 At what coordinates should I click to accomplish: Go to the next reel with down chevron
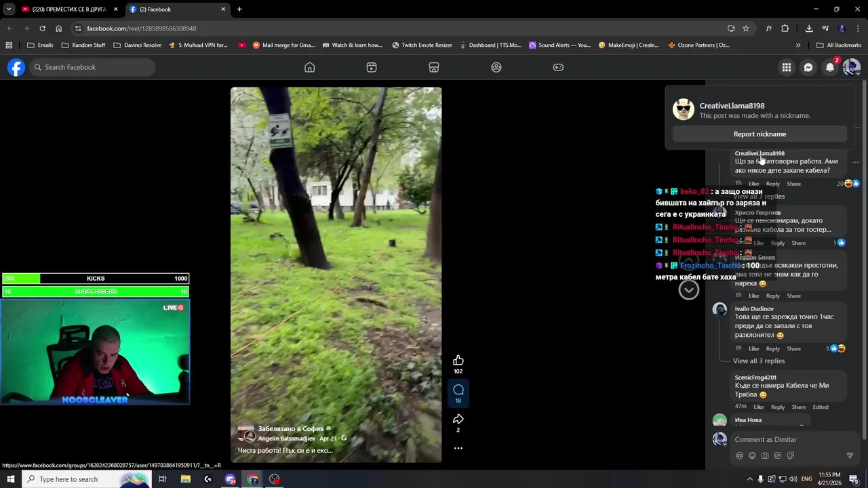[689, 290]
